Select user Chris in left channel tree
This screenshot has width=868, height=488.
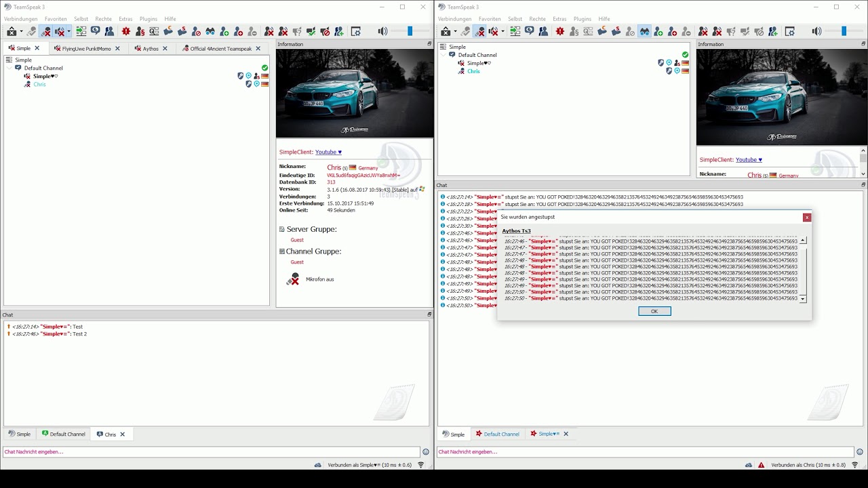tap(39, 84)
